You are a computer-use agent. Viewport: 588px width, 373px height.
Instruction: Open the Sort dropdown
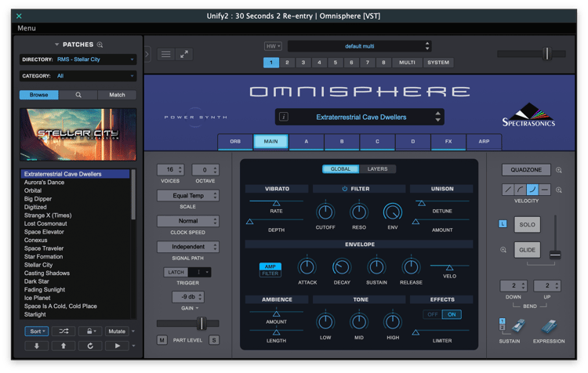(x=37, y=331)
